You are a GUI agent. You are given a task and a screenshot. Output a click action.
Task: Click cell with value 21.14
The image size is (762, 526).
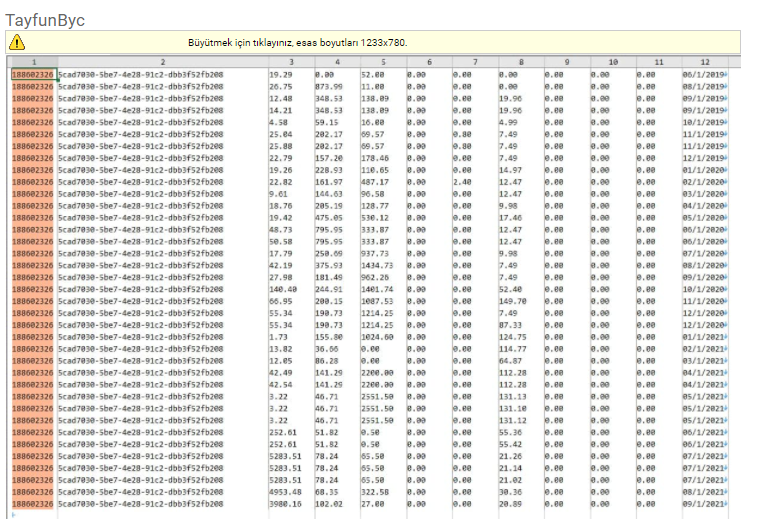(x=510, y=468)
